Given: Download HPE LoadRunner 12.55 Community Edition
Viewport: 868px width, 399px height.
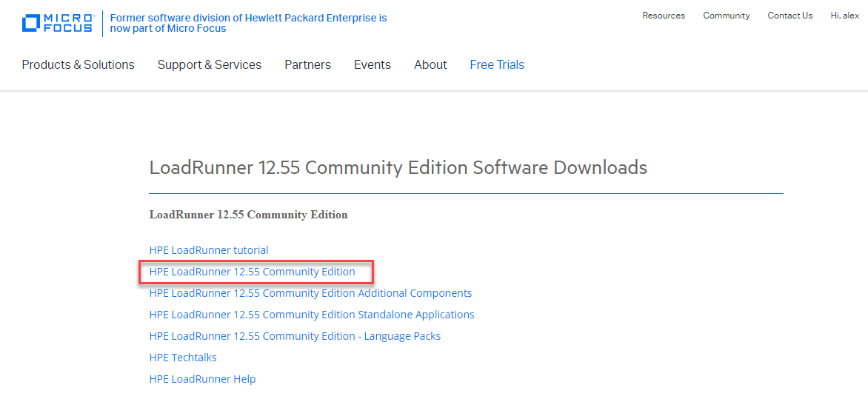Looking at the screenshot, I should coord(252,272).
